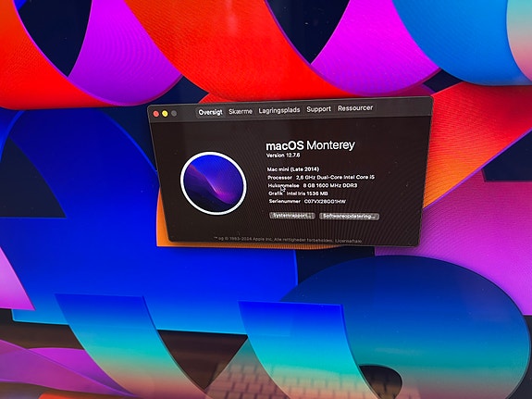
Task: Select the Mac mini (Late 2014) label
Action: [x=293, y=169]
